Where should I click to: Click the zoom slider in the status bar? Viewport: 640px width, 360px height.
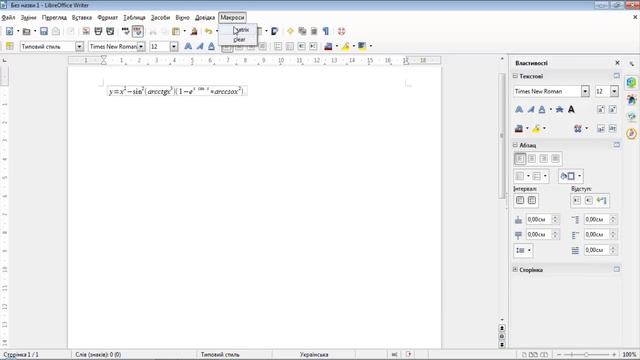pyautogui.click(x=586, y=355)
